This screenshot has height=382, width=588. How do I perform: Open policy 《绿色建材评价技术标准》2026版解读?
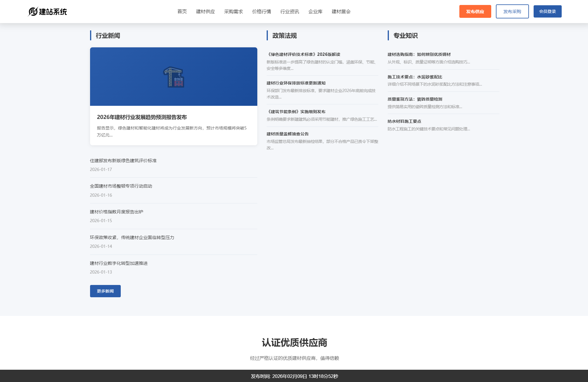304,54
